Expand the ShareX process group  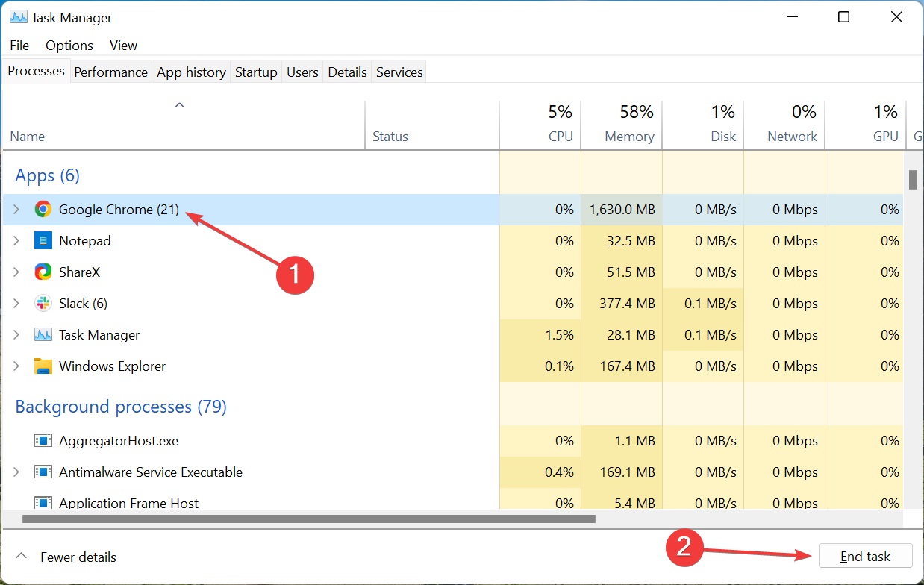tap(16, 272)
